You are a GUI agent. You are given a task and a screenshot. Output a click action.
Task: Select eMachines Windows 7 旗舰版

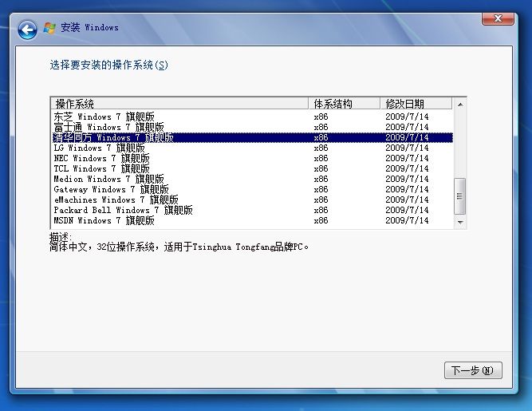click(253, 200)
